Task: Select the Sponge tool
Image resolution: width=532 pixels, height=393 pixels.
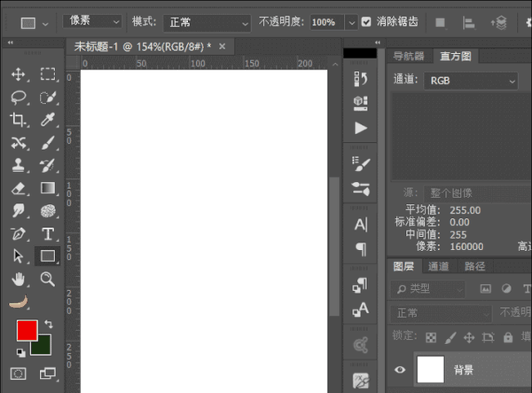Action: (48, 211)
